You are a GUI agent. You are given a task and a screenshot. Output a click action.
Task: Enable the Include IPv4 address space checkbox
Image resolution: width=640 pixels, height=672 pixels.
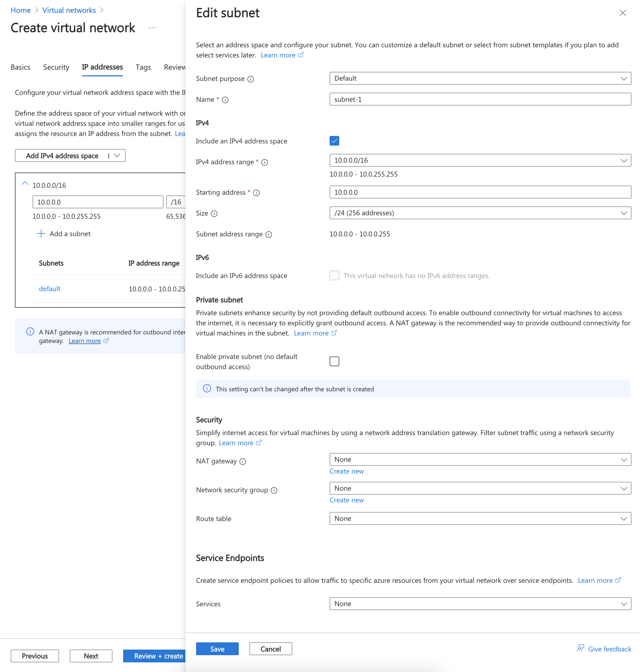334,141
